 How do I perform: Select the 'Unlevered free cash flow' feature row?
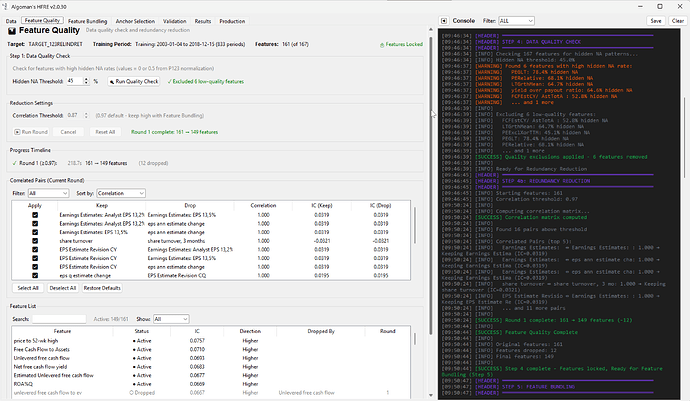coord(211,358)
